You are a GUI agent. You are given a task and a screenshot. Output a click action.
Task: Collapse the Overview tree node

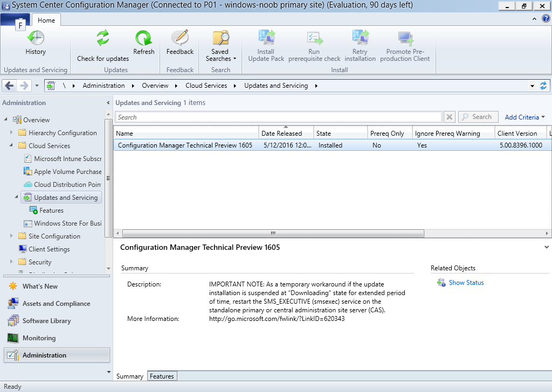(x=5, y=119)
